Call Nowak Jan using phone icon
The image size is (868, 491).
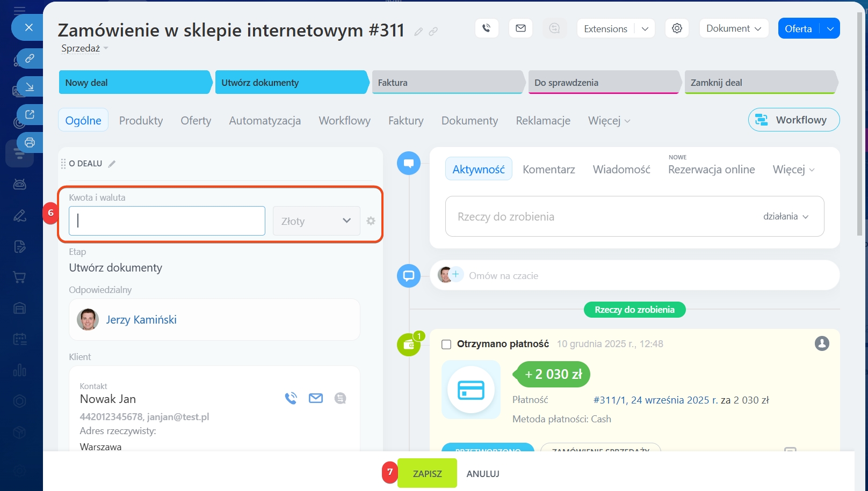coord(291,398)
